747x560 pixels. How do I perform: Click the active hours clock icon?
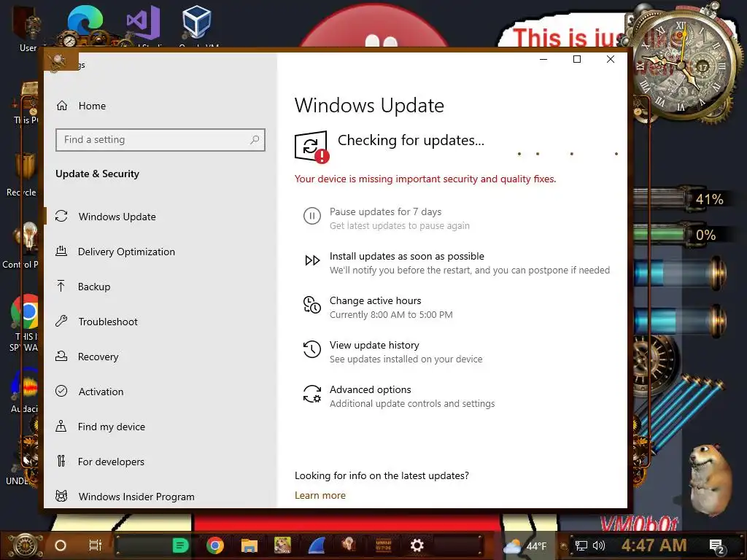(x=312, y=305)
